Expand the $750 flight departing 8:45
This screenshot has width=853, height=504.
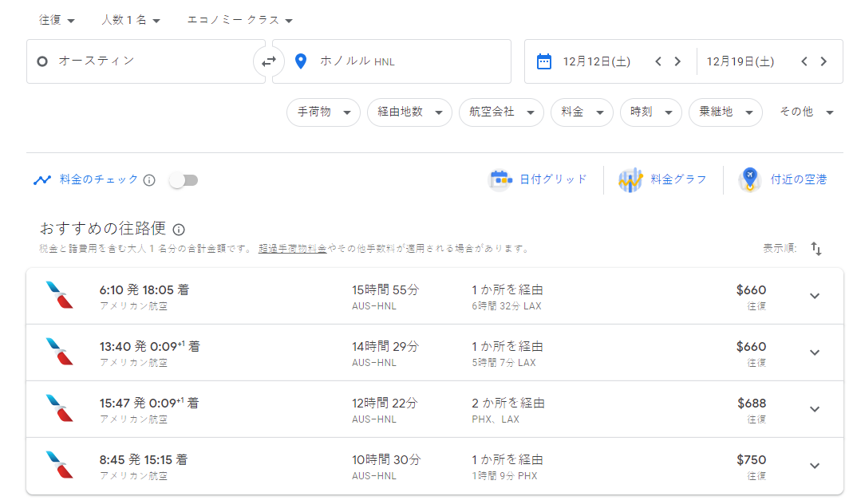[814, 466]
